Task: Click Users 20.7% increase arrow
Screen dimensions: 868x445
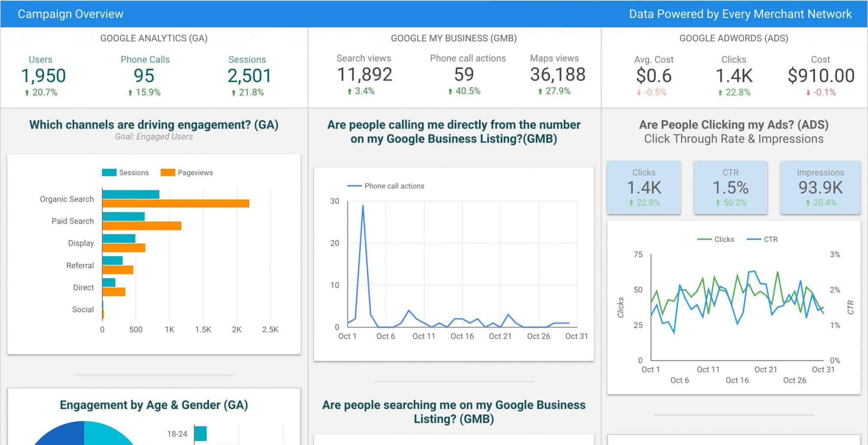Action: pyautogui.click(x=27, y=93)
